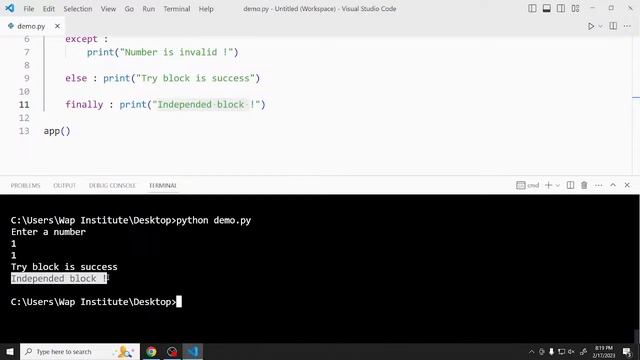The height and width of the screenshot is (360, 640).
Task: Click the VS Code logo icon
Action: click(x=9, y=8)
